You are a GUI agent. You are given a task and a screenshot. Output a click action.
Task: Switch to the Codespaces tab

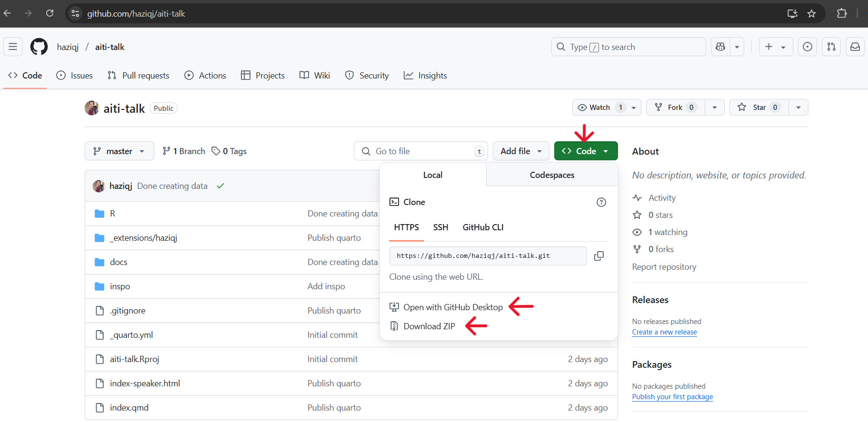click(552, 175)
